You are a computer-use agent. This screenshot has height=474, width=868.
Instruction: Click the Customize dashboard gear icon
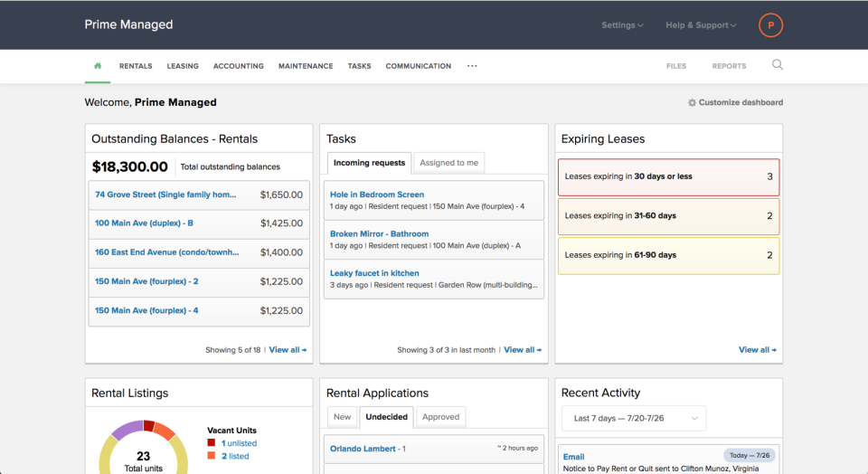[692, 102]
